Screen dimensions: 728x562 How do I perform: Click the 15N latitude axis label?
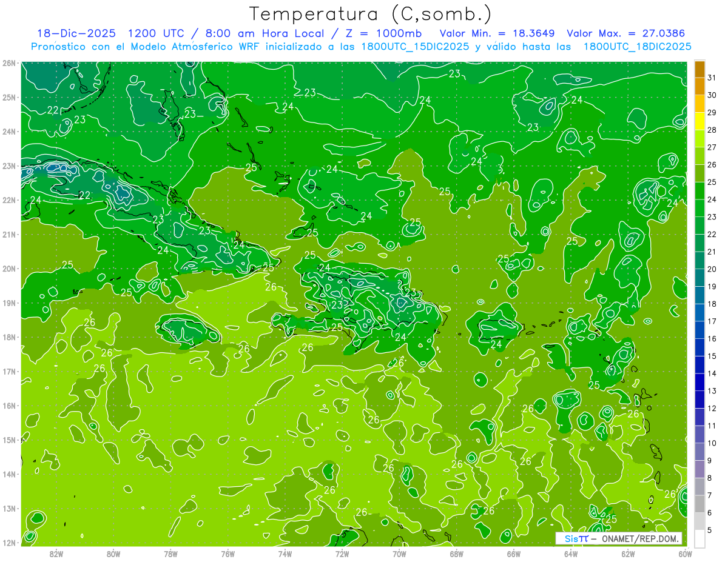(9, 440)
